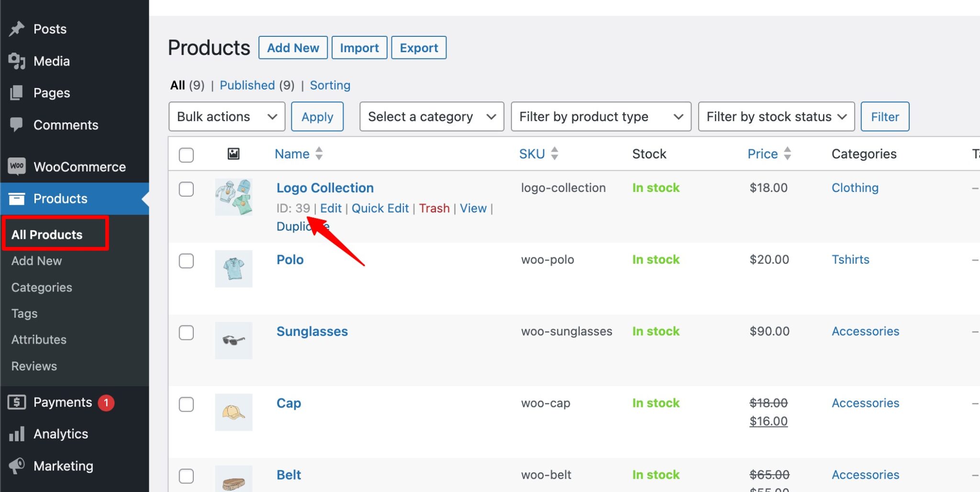The image size is (980, 492).
Task: Open the Polo product title link
Action: click(290, 259)
